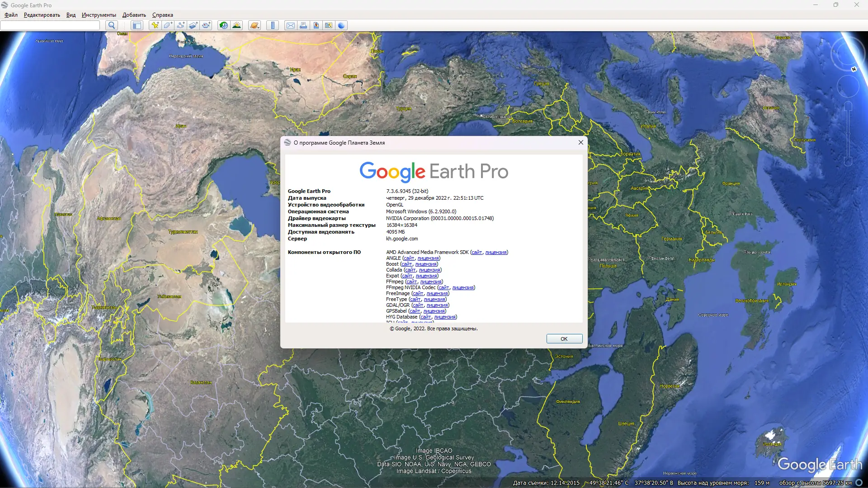868x488 pixels.
Task: Open the ruler measurement tool
Action: pos(272,25)
